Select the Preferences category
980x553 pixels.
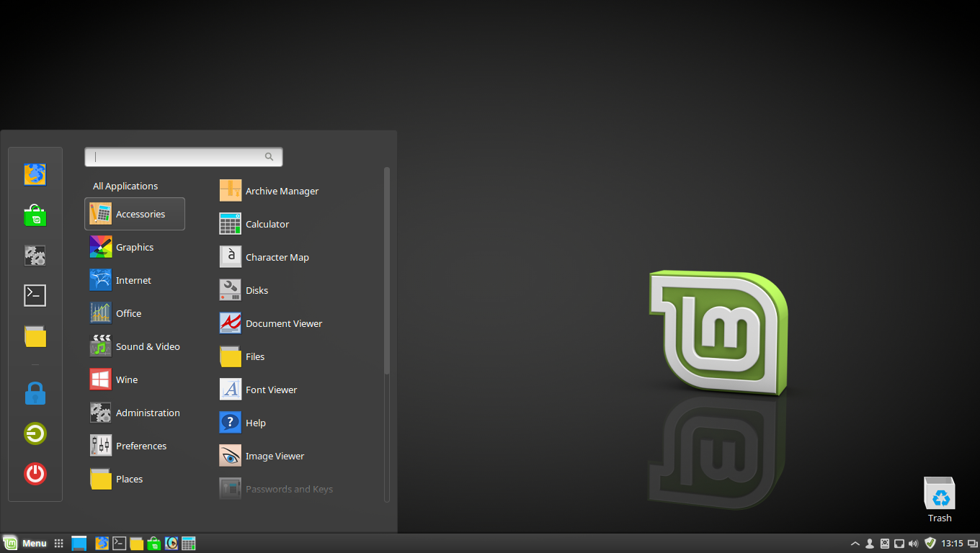click(x=135, y=446)
